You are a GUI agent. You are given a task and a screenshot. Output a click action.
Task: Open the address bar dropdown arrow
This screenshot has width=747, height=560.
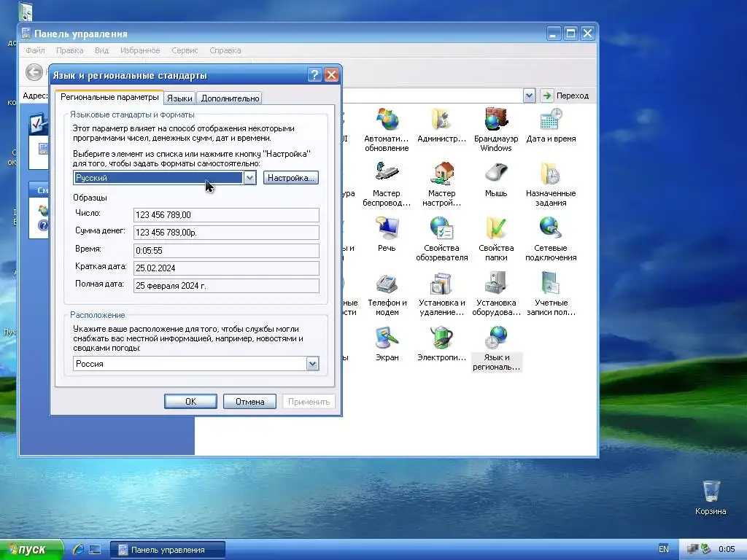[529, 96]
